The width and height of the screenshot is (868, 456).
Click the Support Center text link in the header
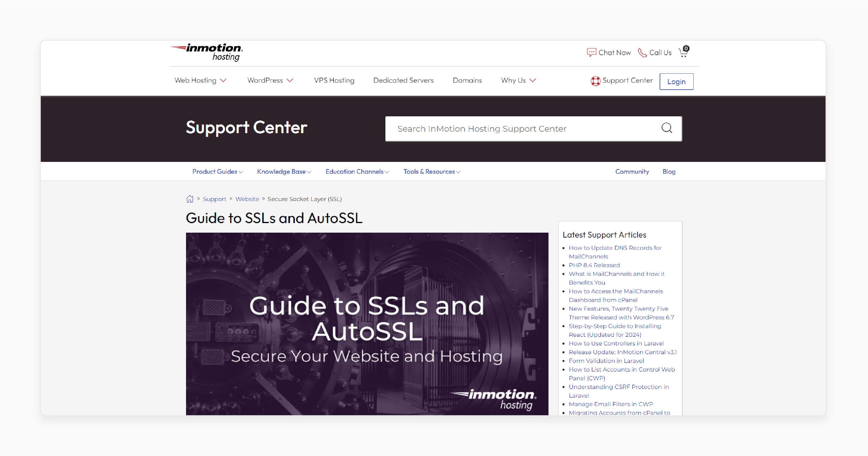click(627, 80)
